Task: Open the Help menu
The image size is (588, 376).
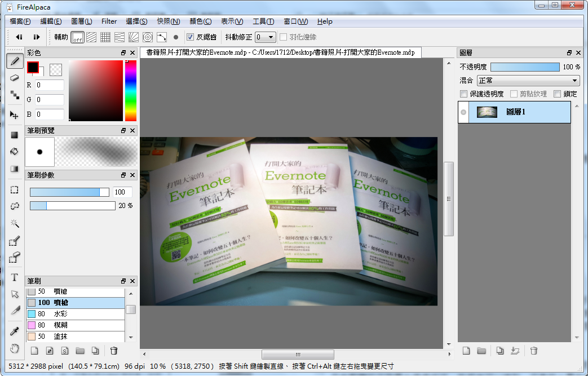Action: pos(325,21)
